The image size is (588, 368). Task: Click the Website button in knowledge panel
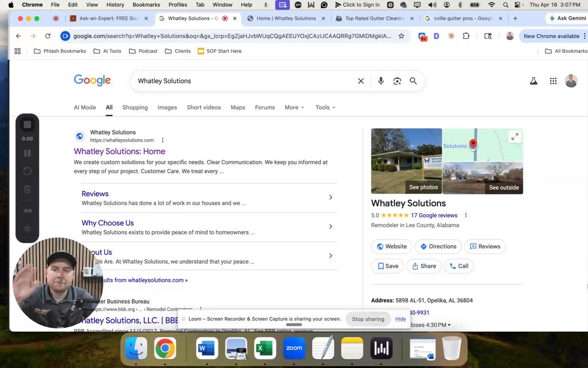click(391, 246)
